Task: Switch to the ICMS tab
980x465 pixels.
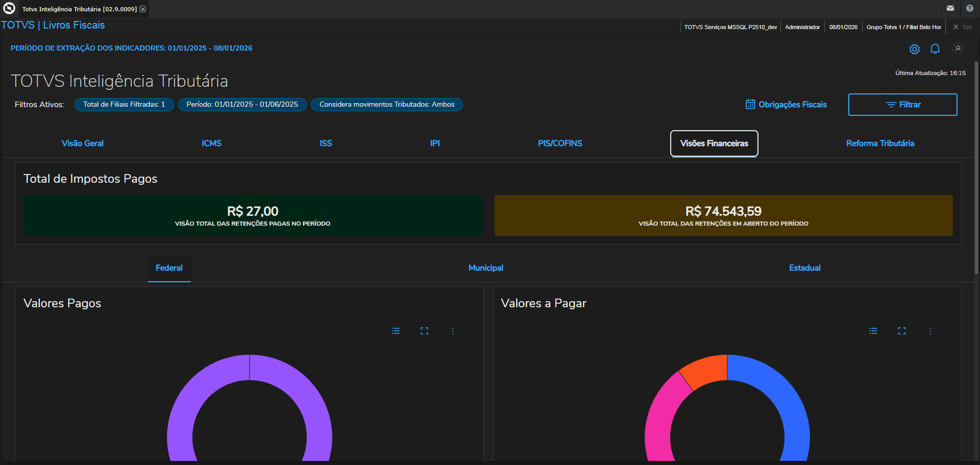Action: [211, 143]
